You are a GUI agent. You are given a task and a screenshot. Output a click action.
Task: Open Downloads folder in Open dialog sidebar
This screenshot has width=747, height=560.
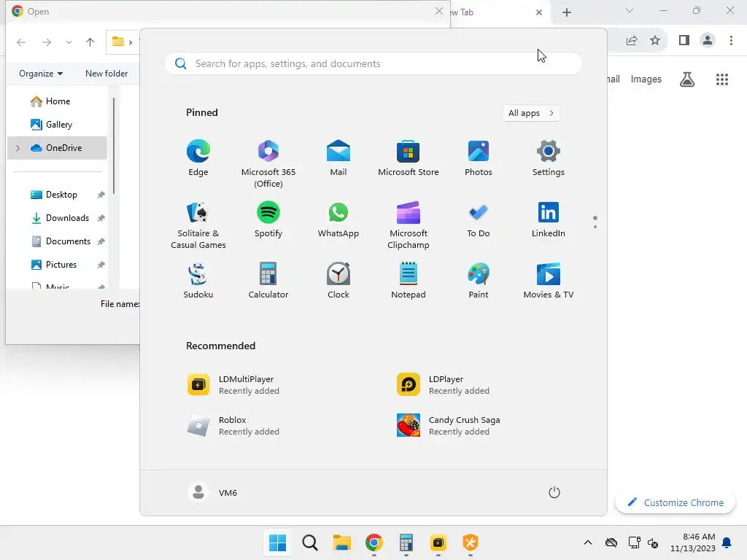60,217
